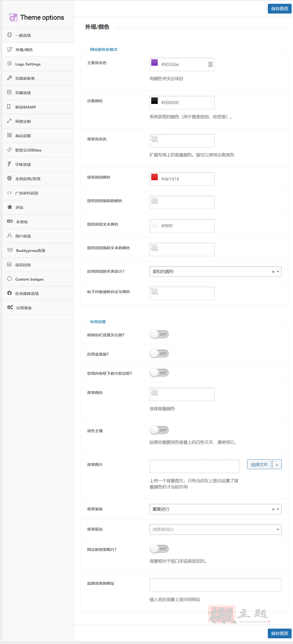The image size is (293, 644).
Task: Enable the 启用盒装版 switch
Action: (159, 354)
